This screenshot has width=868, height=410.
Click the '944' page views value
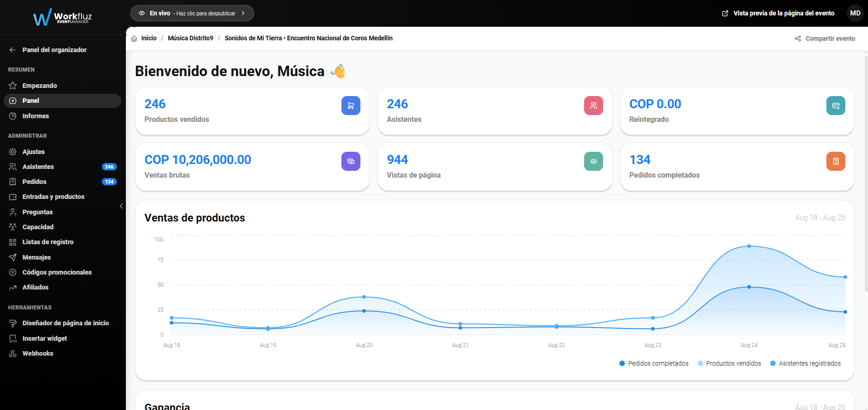398,159
